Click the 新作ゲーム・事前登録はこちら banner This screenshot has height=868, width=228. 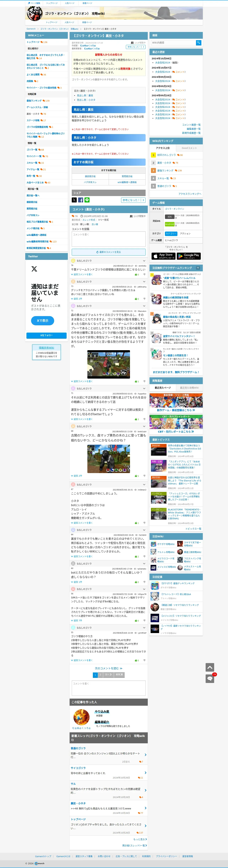(x=176, y=403)
